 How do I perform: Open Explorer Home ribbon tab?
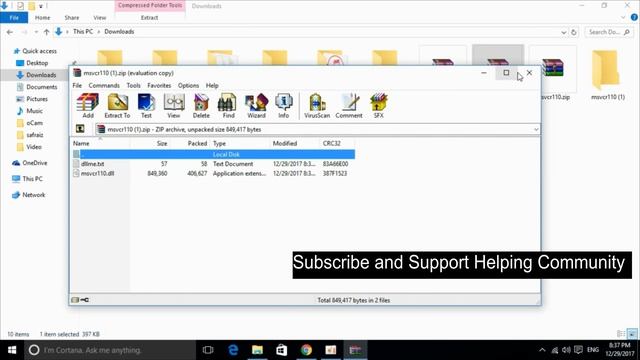pos(42,18)
